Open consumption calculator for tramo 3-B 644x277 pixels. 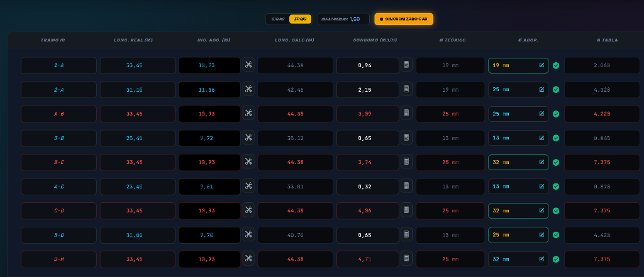[x=406, y=137]
